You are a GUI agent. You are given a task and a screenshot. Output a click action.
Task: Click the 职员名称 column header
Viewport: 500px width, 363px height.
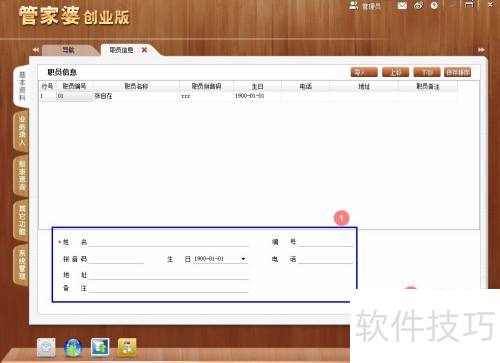pos(136,86)
